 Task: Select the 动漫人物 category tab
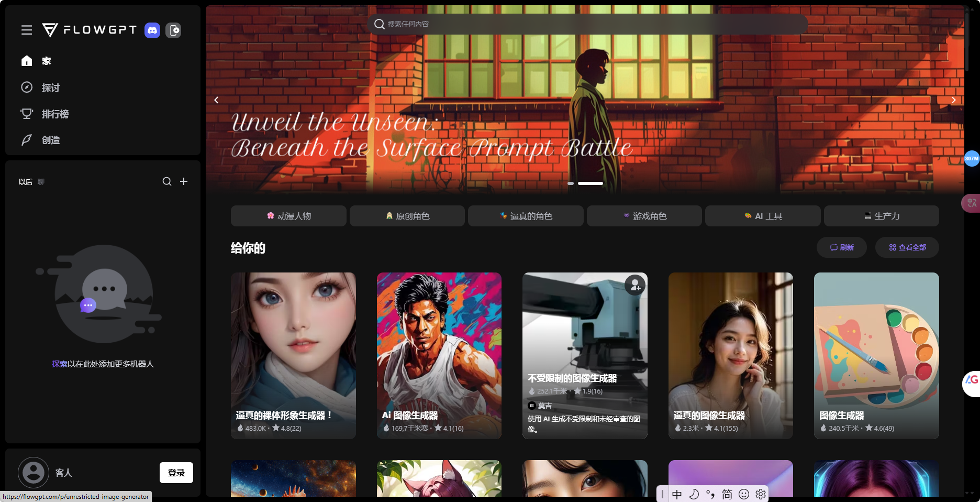288,216
